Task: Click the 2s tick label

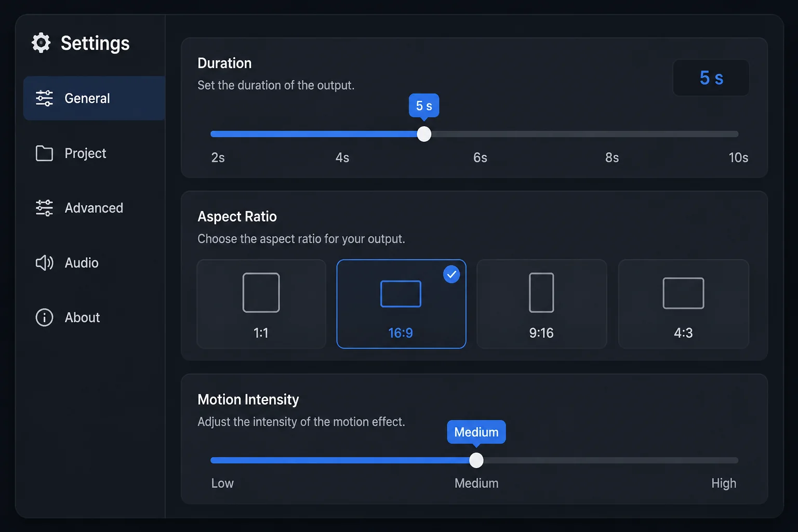Action: click(x=218, y=157)
